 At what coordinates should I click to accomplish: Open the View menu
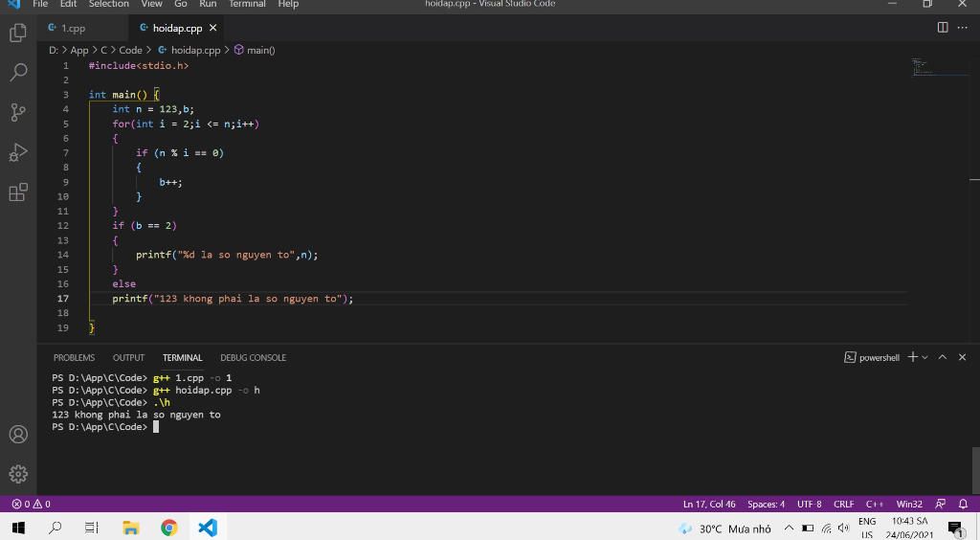click(x=151, y=4)
